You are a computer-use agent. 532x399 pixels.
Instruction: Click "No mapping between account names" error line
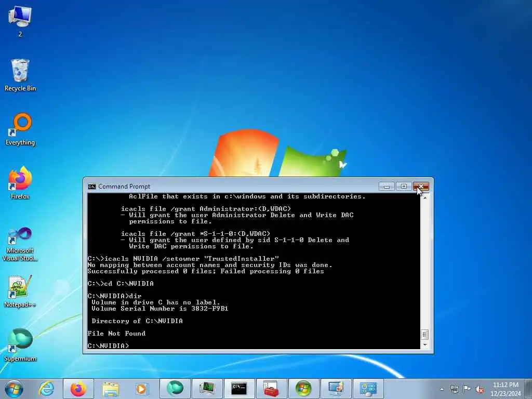[x=210, y=265]
